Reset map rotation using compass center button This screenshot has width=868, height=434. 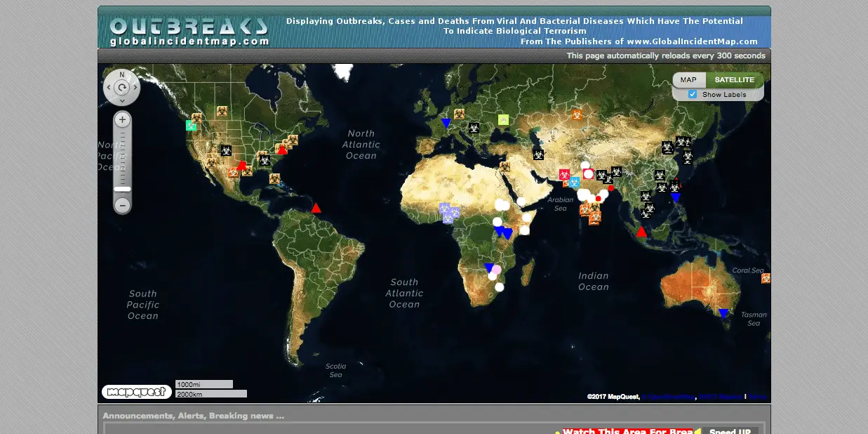pyautogui.click(x=122, y=88)
